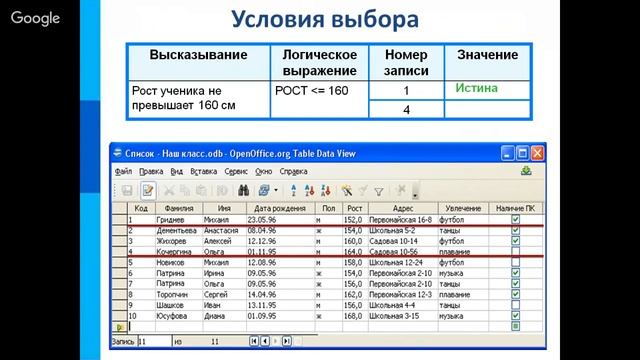Select the cell 'Анастасия'

(x=224, y=230)
